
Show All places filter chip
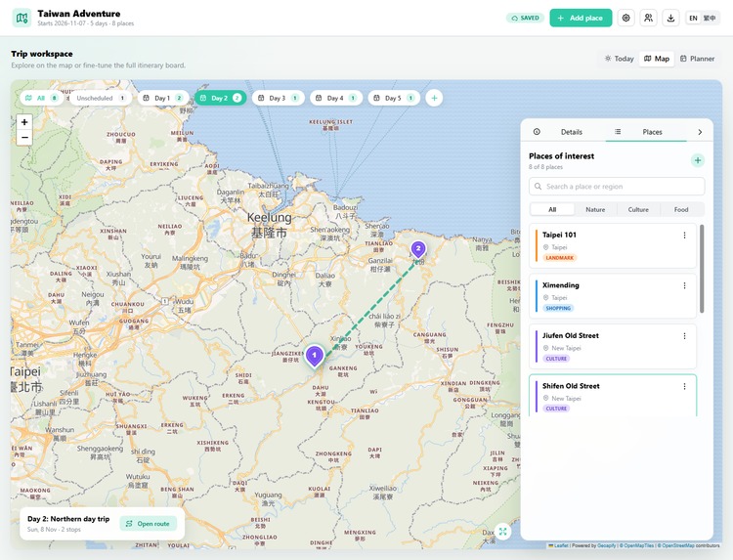point(42,98)
